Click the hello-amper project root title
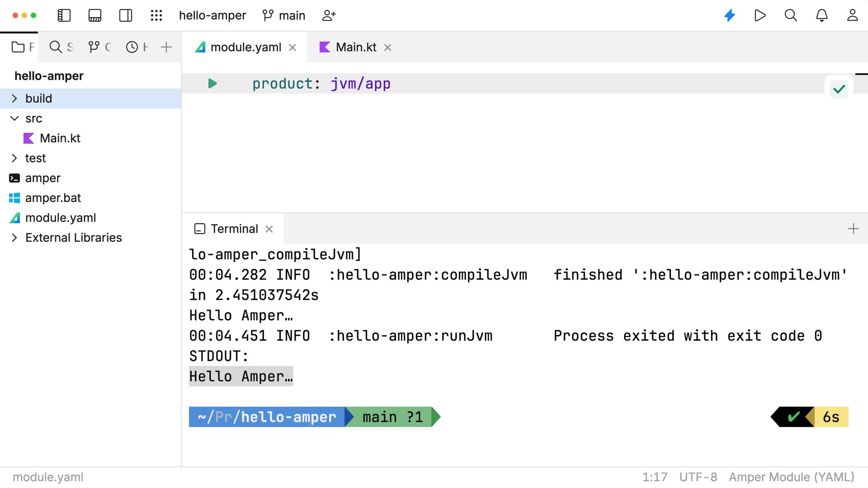Viewport: 868px width, 488px height. [49, 76]
